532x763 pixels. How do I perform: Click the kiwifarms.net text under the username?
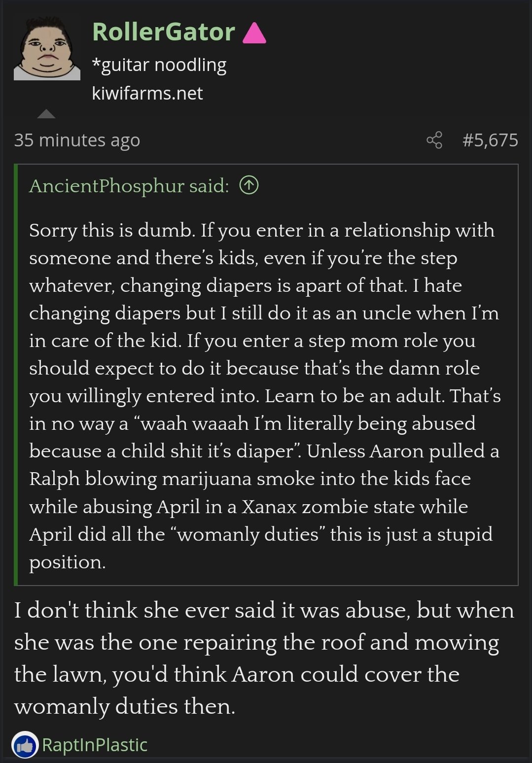coord(147,93)
